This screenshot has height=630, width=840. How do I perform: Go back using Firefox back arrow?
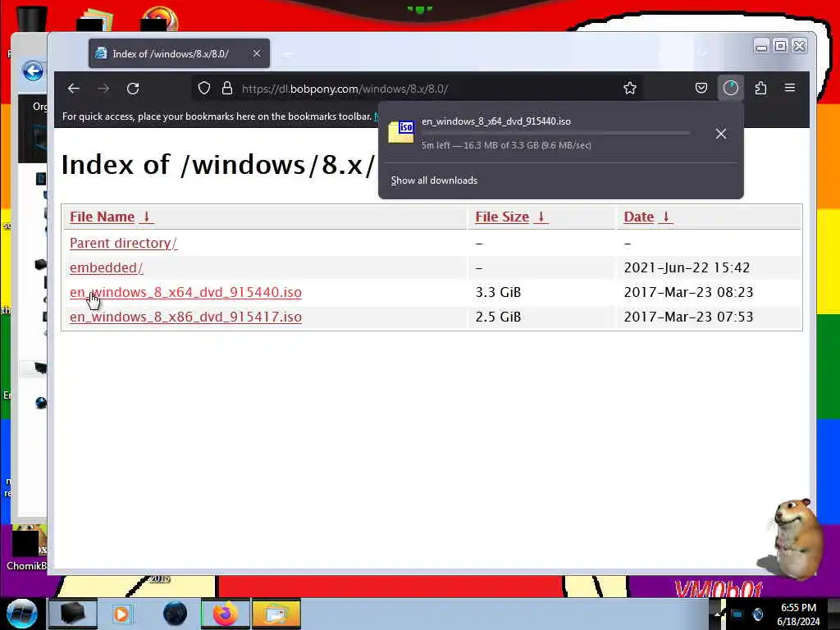74,89
